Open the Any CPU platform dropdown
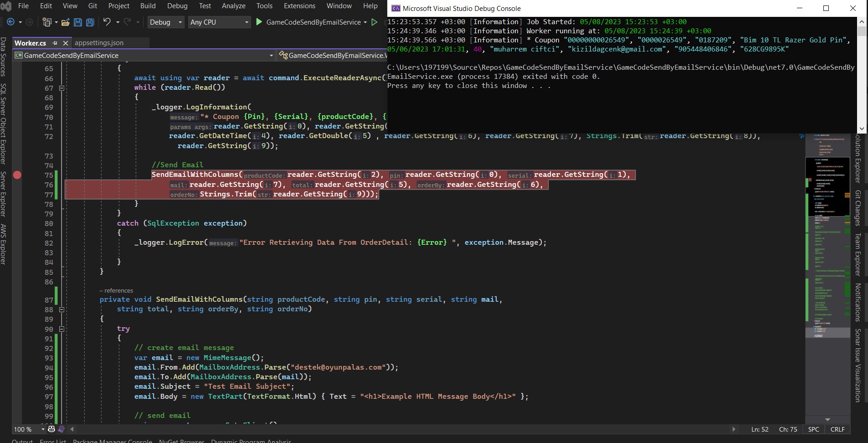 coord(220,22)
